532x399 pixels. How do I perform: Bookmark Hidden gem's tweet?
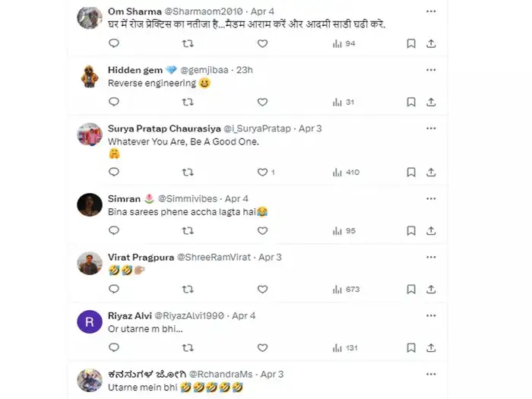tap(410, 102)
